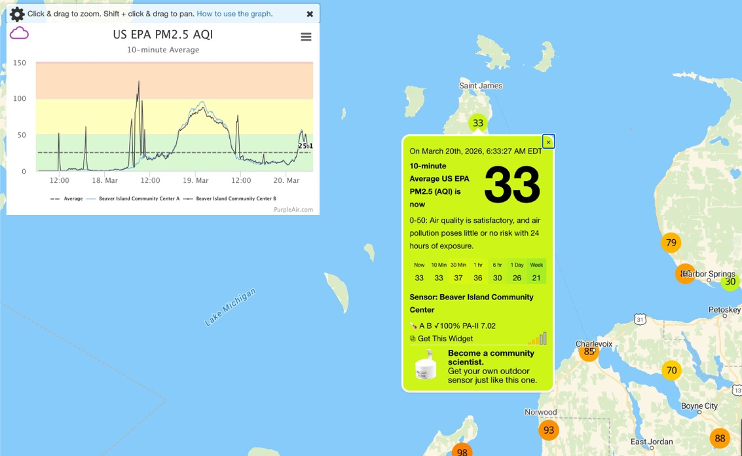742x456 pixels.
Task: Select the 33 sensor marker near Saint James
Action: 478,123
